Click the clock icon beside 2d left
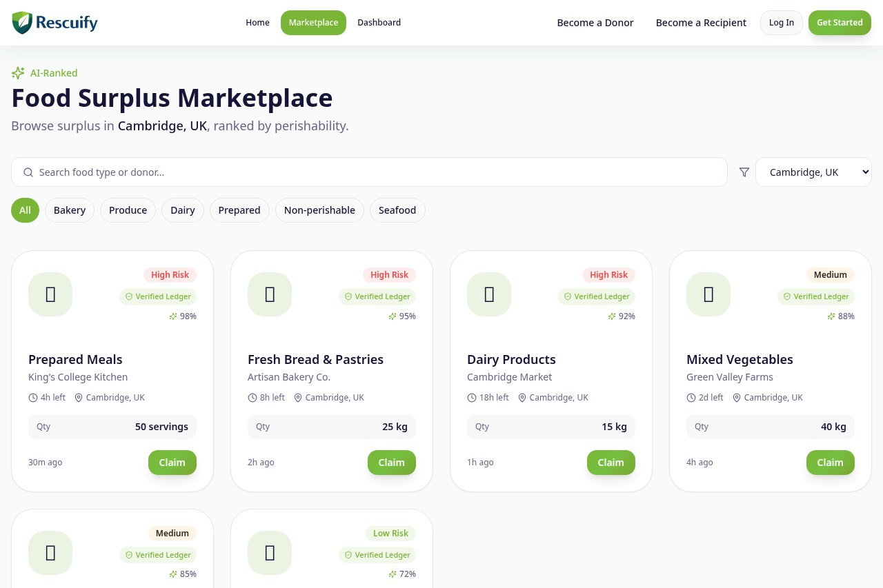The image size is (883, 588). [691, 398]
